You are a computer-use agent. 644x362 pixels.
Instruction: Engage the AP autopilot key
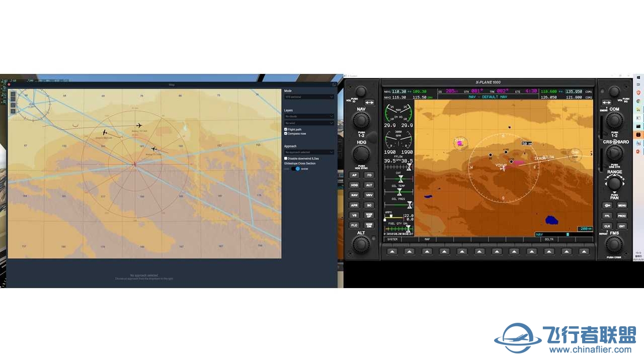click(354, 175)
